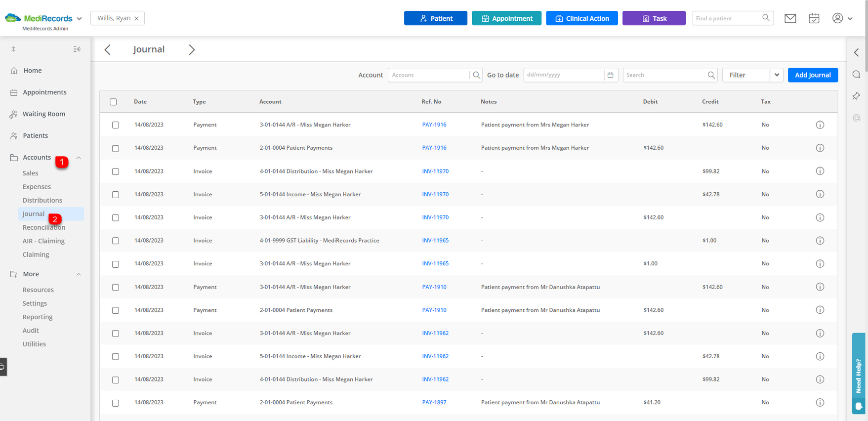View info for first PAY-1916 credit row
The width and height of the screenshot is (868, 421).
tap(820, 125)
